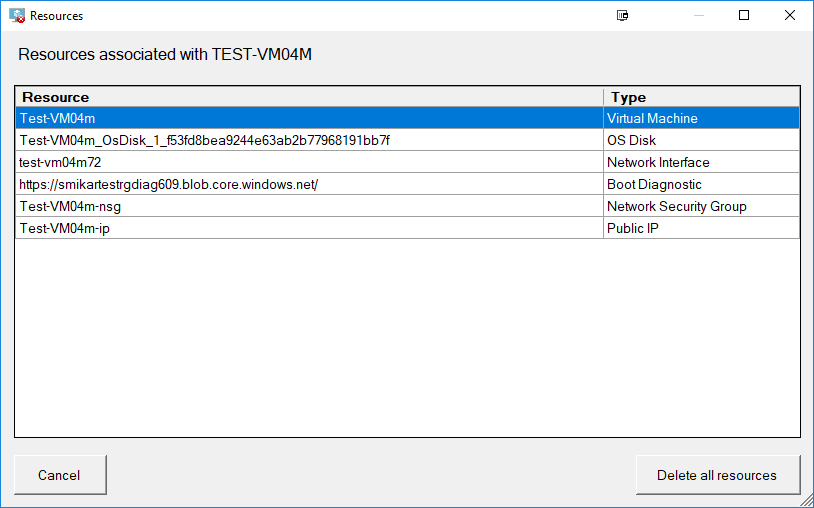Click the Resource column header
Viewport: 814px width, 508px height.
[309, 97]
